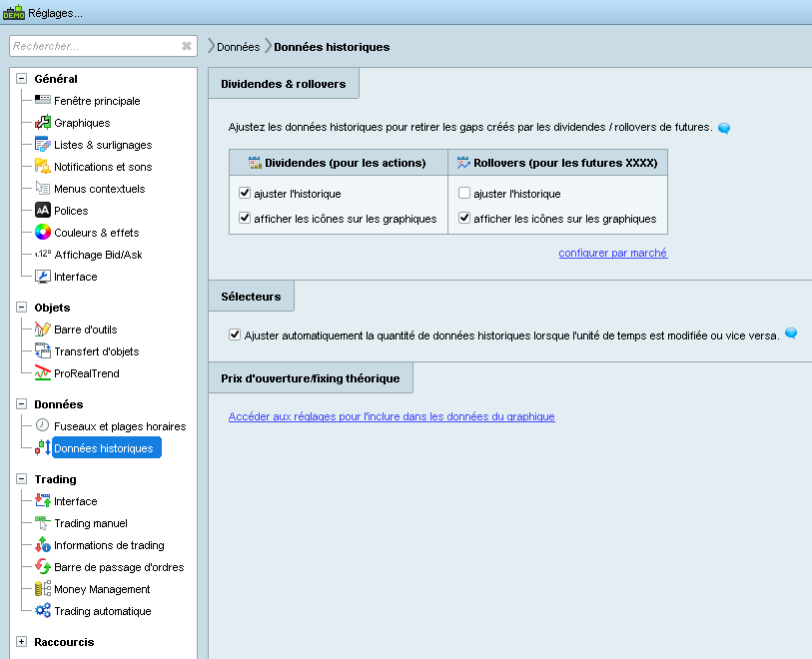Select Fenêtre principale in the tree

point(97,101)
